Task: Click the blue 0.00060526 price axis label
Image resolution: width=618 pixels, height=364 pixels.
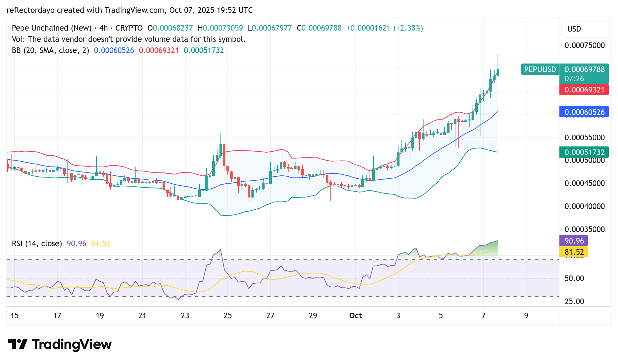Action: point(584,112)
